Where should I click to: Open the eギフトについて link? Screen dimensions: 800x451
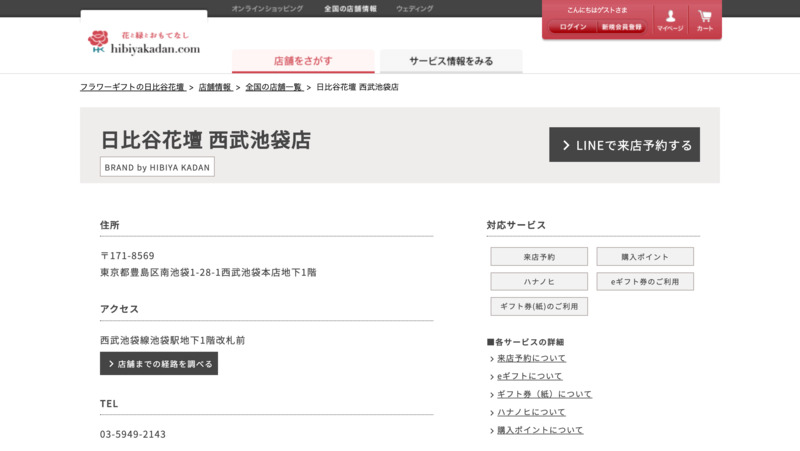[x=530, y=376]
